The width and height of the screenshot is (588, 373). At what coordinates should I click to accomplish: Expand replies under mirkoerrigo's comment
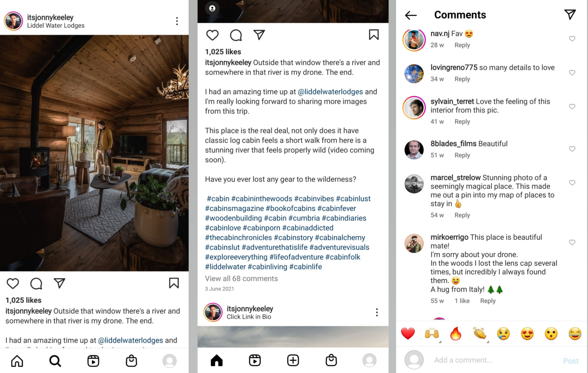(x=488, y=301)
